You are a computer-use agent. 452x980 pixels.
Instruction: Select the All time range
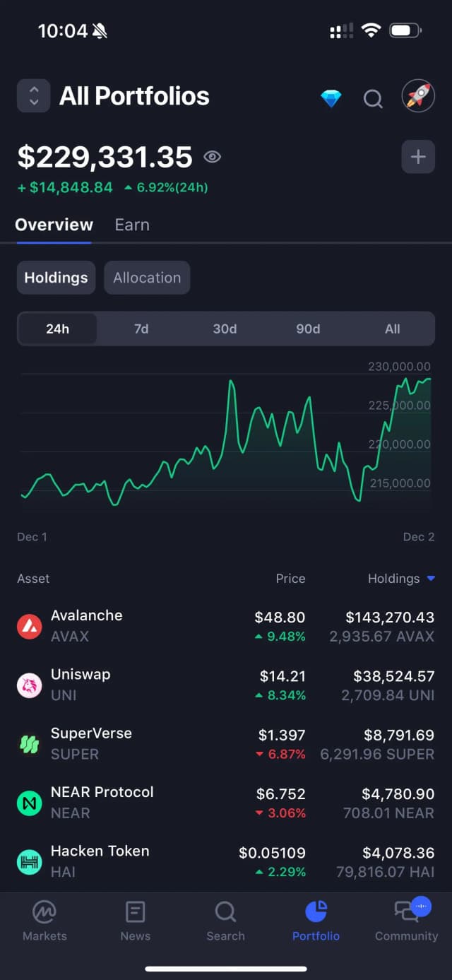tap(393, 329)
